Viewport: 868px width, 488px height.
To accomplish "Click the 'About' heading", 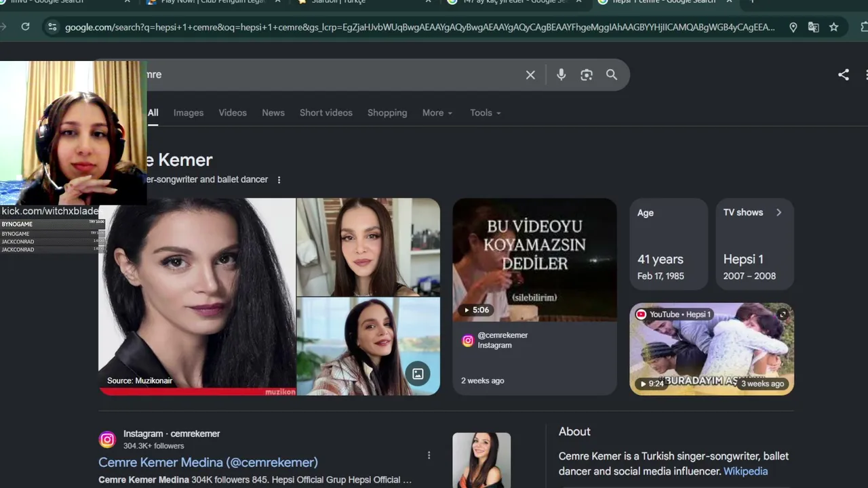I will pyautogui.click(x=574, y=432).
